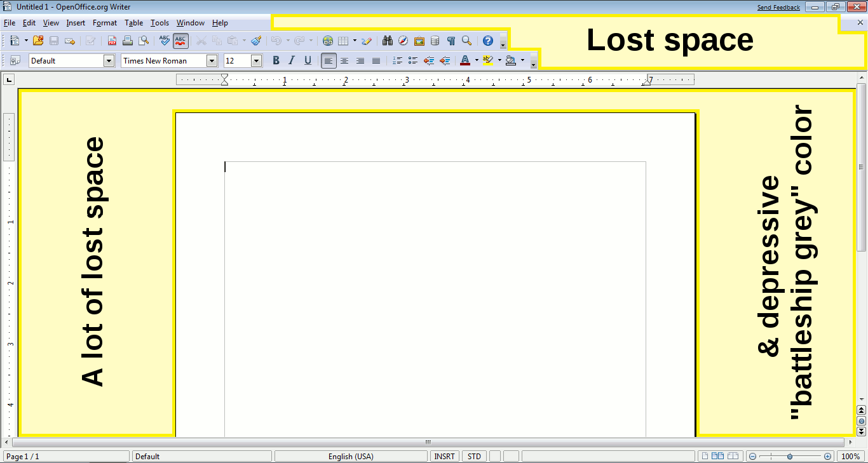This screenshot has width=868, height=463.
Task: Toggle nonprinting characters paragraph mark
Action: (x=451, y=41)
